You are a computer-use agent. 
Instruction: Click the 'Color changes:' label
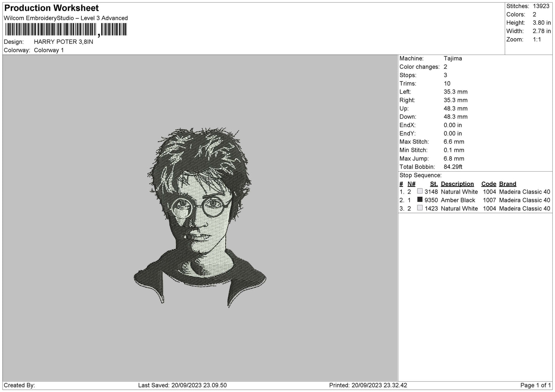click(419, 67)
